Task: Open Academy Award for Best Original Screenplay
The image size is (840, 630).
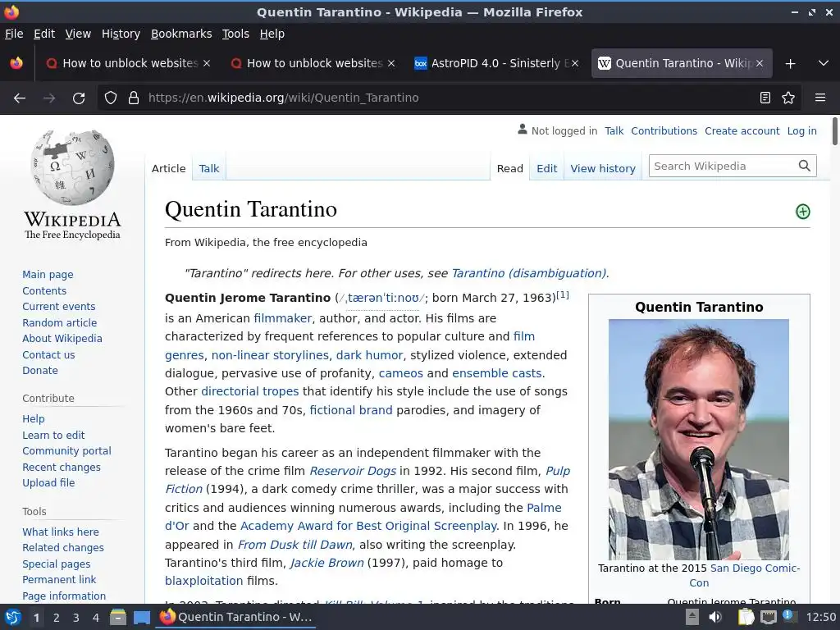Action: 368,526
